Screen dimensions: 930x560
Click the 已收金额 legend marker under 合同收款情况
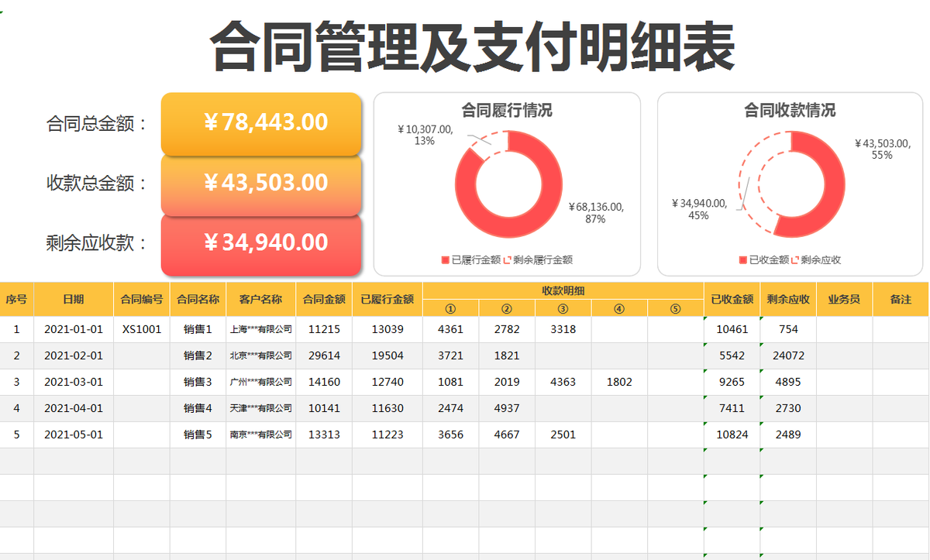tap(744, 259)
